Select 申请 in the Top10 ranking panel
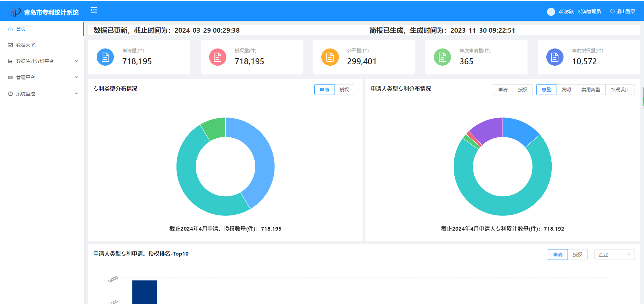The height and width of the screenshot is (304, 644). pos(558,255)
